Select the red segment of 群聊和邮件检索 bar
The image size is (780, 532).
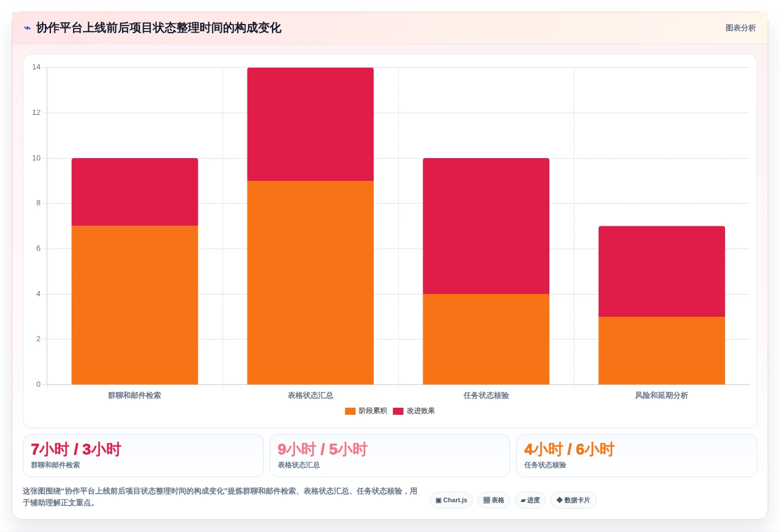click(x=135, y=192)
